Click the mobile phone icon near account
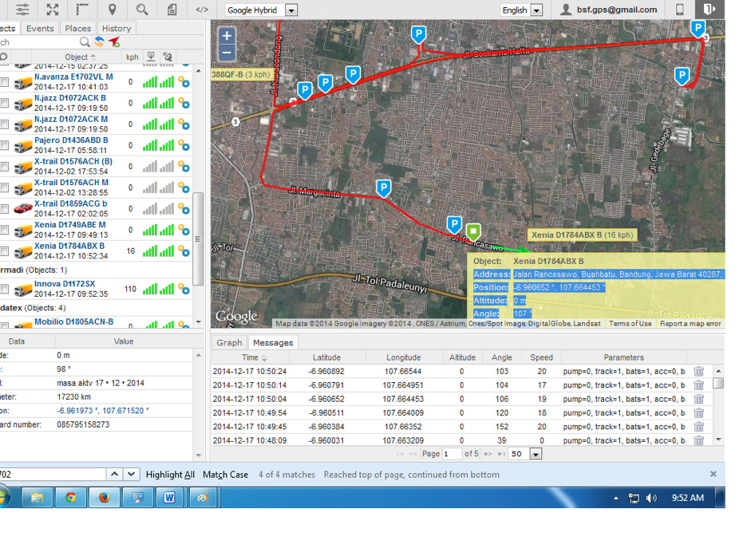 (x=680, y=9)
